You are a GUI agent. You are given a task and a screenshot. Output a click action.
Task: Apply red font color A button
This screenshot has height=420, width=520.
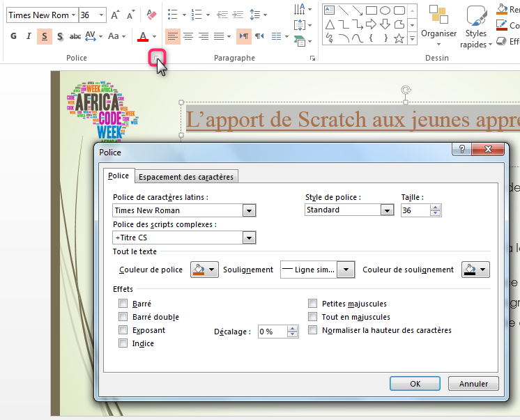(143, 36)
